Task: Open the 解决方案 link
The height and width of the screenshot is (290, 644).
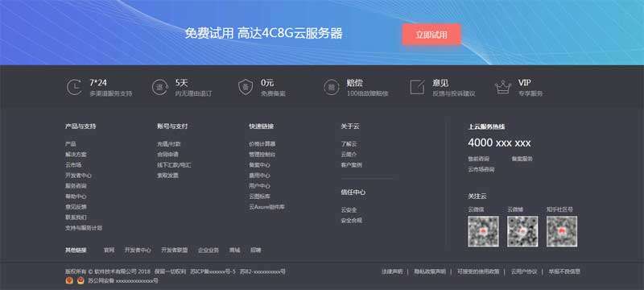Action: [x=76, y=155]
